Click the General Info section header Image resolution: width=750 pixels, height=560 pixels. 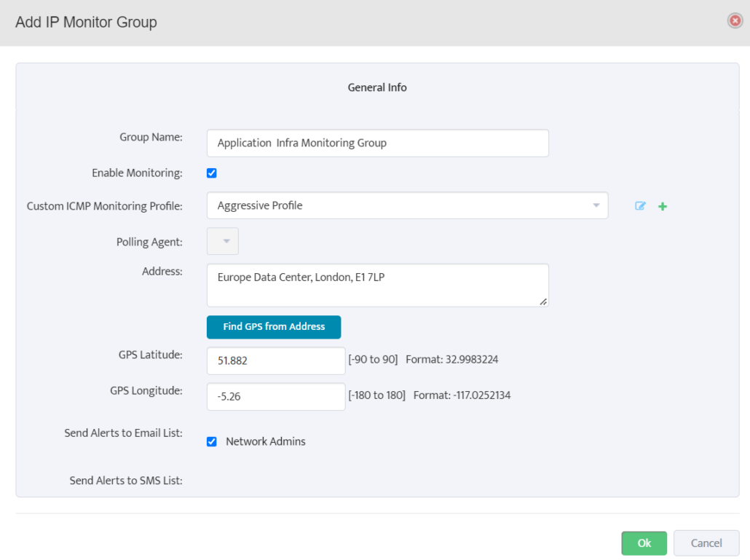[376, 87]
